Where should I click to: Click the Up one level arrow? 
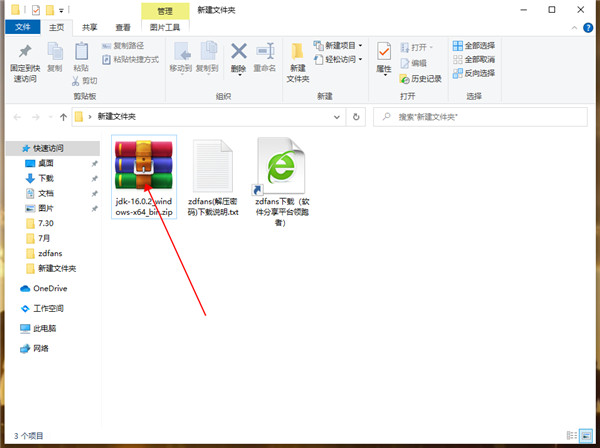click(64, 117)
